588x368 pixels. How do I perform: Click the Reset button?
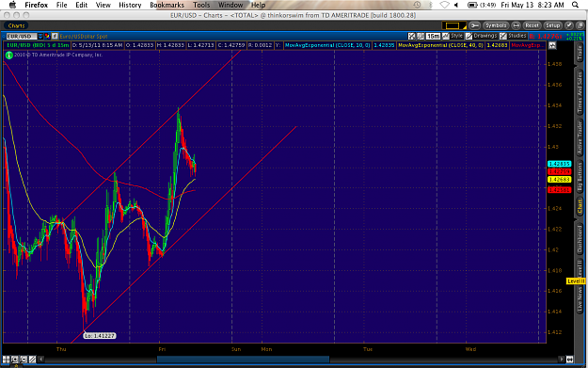tap(532, 25)
